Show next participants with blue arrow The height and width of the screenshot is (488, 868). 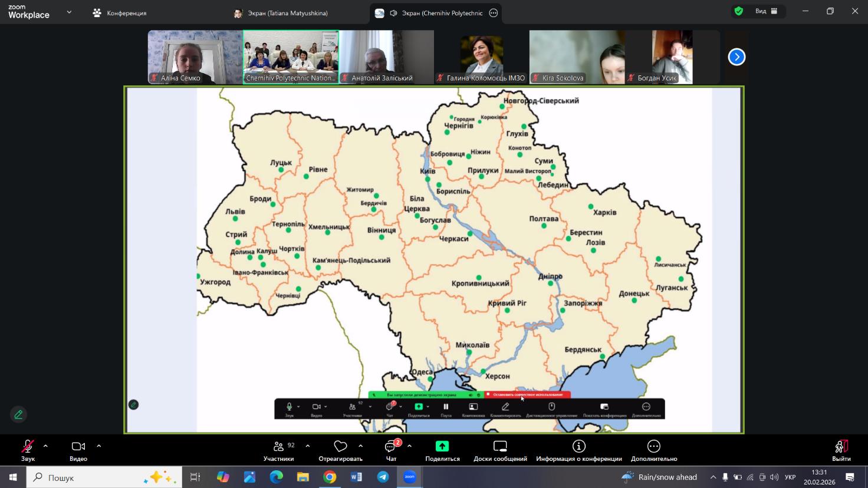tap(737, 57)
